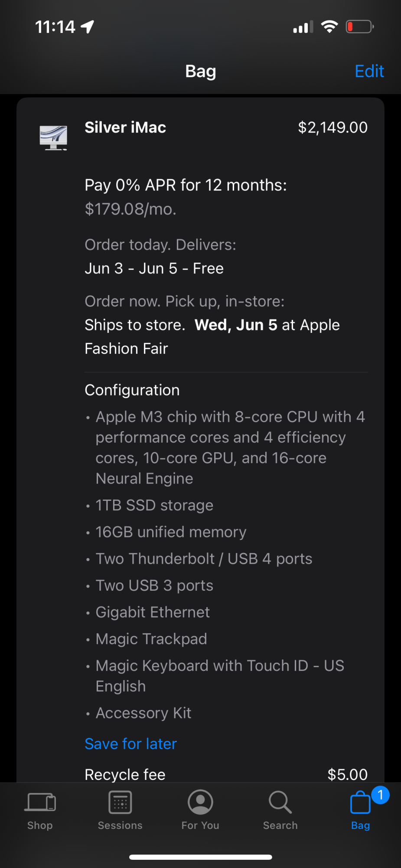Open the Silver iMac product thumbnail
The width and height of the screenshot is (401, 868).
pyautogui.click(x=53, y=138)
